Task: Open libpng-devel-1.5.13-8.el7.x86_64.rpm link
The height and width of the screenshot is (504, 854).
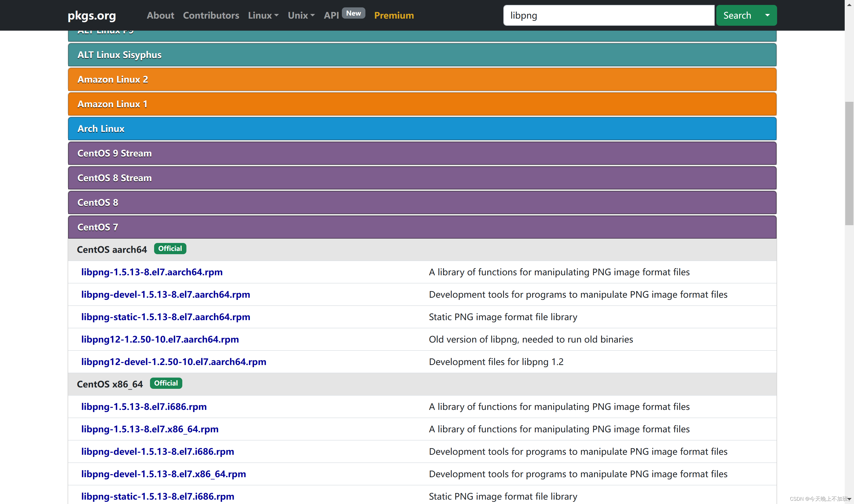Action: click(x=163, y=474)
